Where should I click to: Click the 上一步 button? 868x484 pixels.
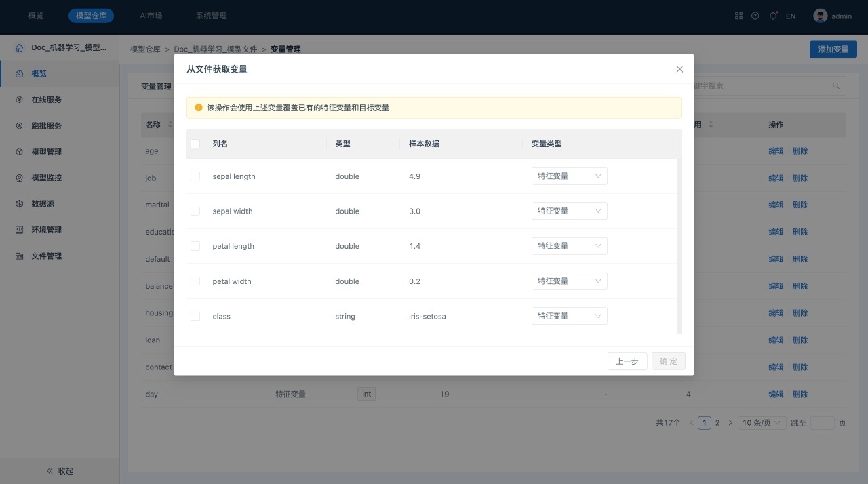click(x=627, y=361)
